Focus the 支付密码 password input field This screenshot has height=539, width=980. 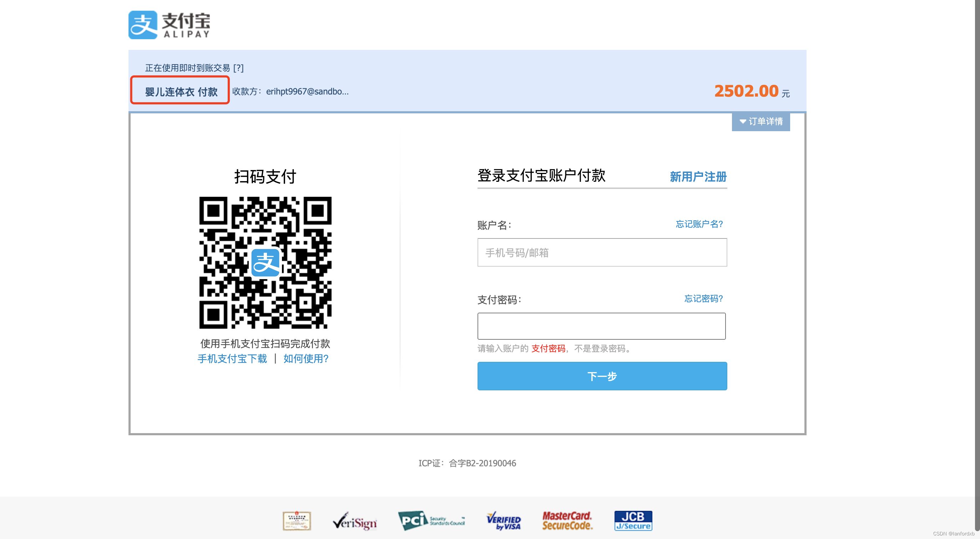pos(601,326)
